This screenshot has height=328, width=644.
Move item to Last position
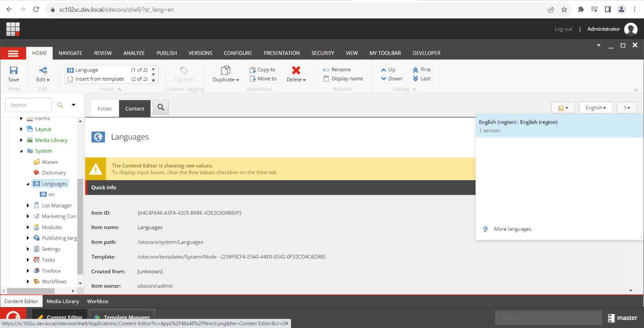(x=421, y=79)
